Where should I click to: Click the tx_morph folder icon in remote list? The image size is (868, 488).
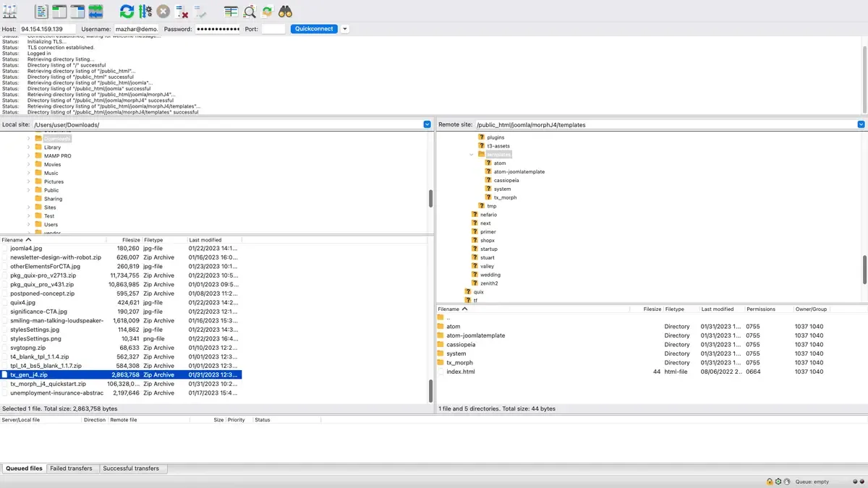[441, 363]
